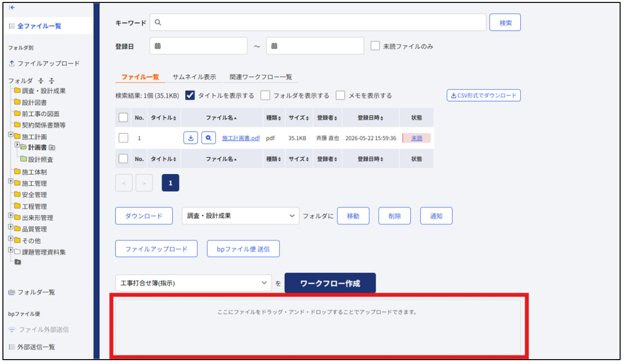Select page 1 in pagination

[x=171, y=183]
